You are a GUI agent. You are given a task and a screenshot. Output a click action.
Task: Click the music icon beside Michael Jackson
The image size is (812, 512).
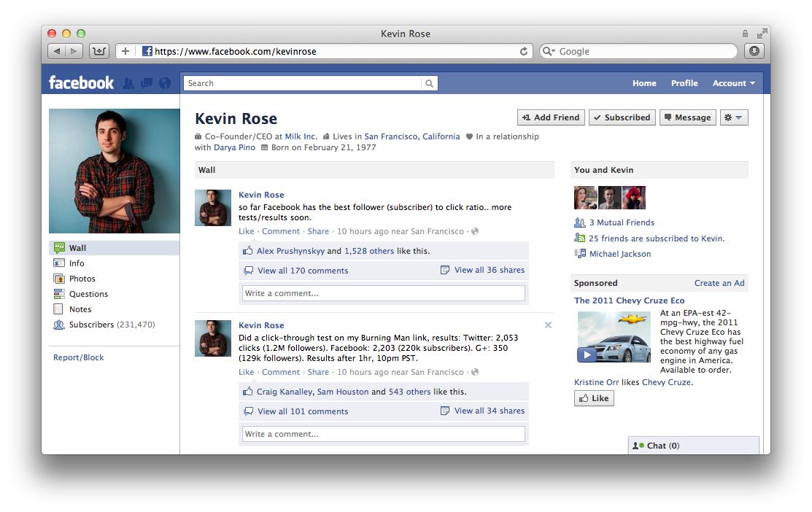pos(580,254)
